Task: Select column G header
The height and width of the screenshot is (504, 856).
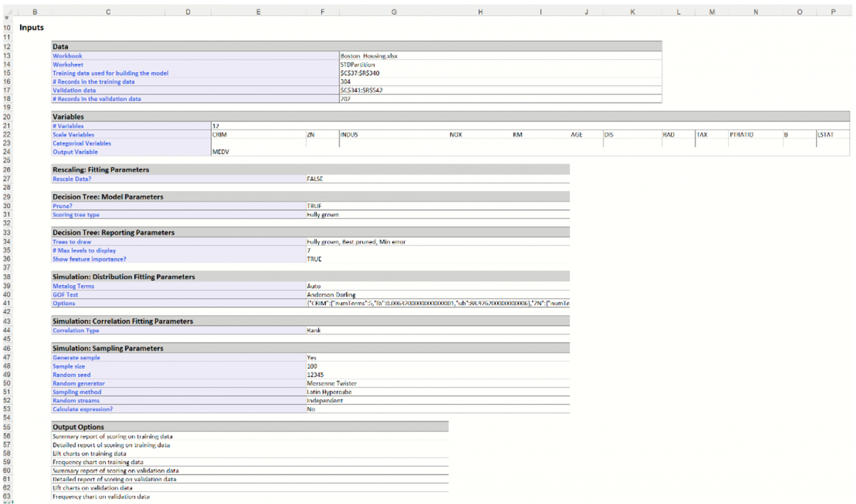Action: pos(394,11)
